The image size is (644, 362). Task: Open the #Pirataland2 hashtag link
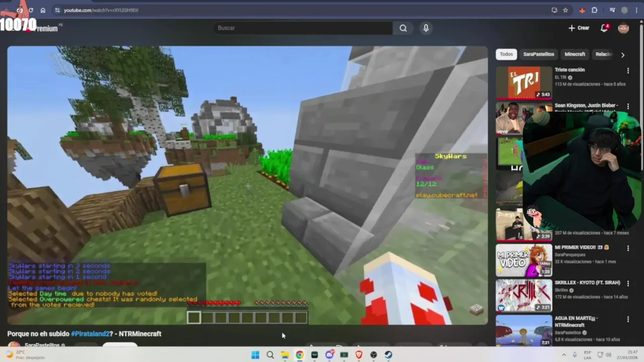[90, 334]
